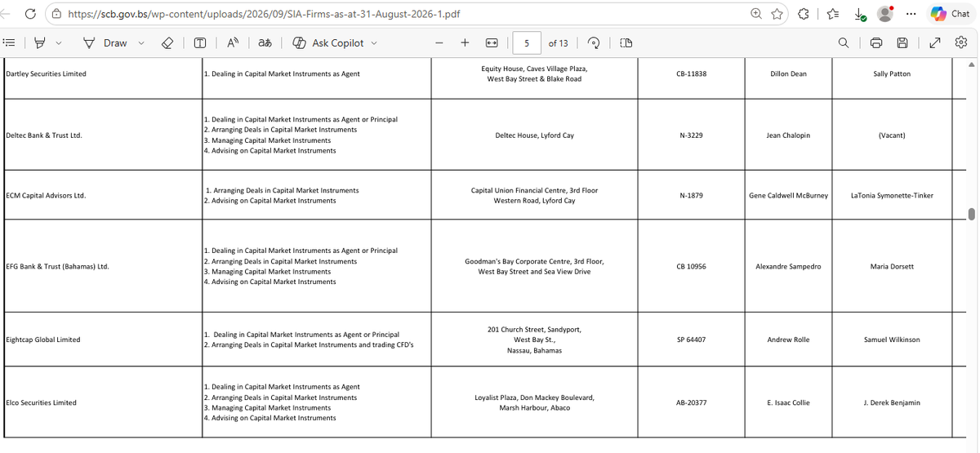
Task: Add this page to favorites star
Action: click(x=777, y=14)
